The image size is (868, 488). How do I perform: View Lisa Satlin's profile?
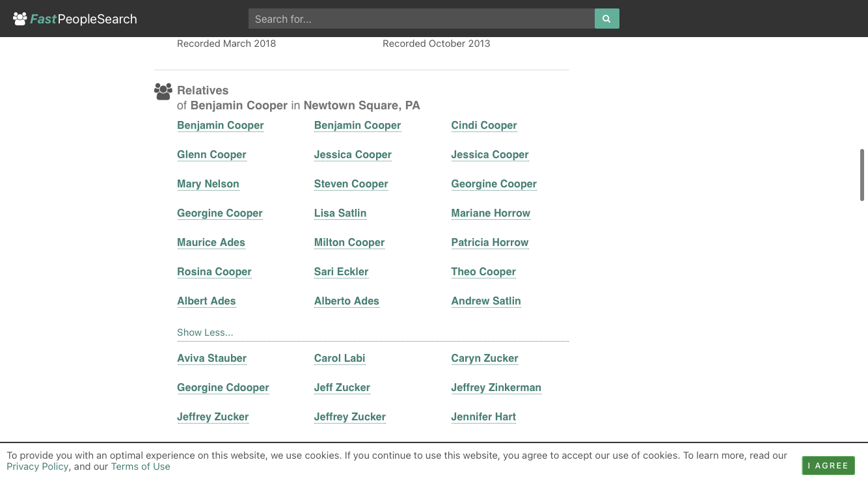click(340, 213)
